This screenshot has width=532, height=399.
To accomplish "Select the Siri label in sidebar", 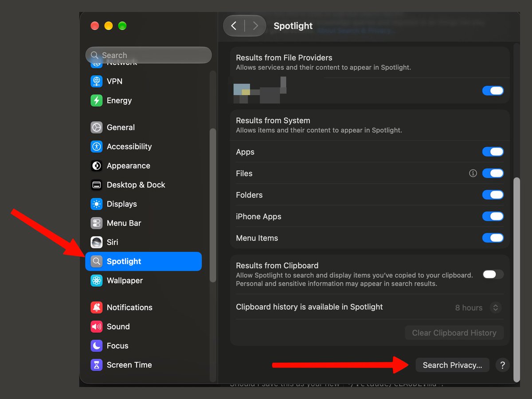I will point(113,242).
